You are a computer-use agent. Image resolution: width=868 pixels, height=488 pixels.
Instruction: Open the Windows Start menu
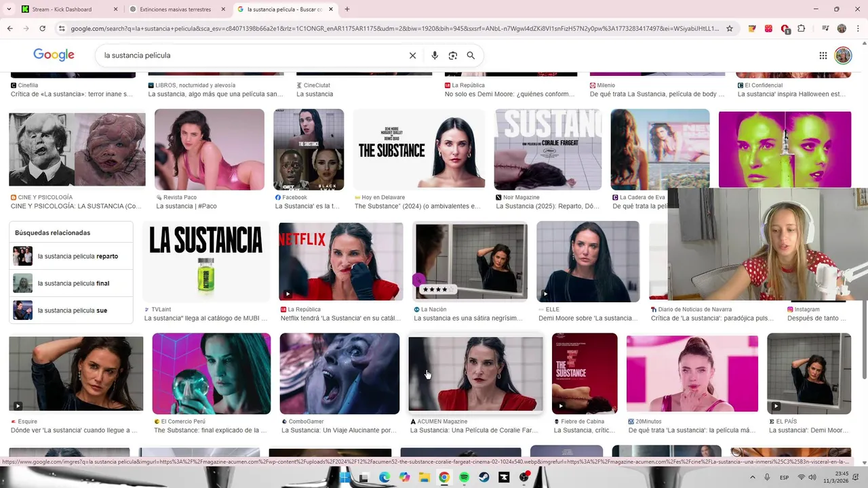(x=344, y=477)
